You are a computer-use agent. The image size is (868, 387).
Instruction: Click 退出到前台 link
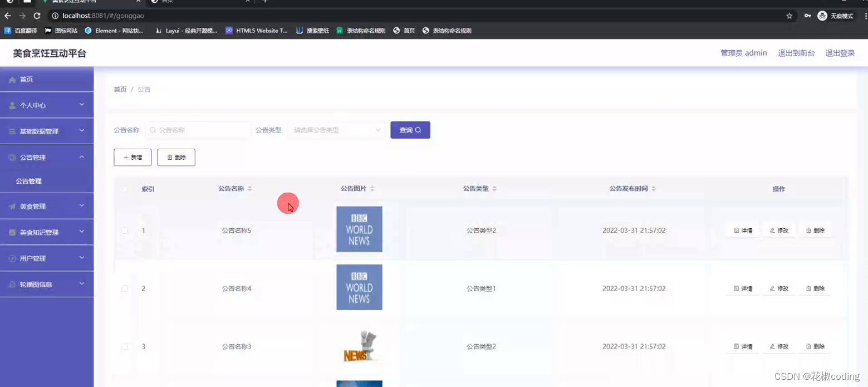coord(796,53)
